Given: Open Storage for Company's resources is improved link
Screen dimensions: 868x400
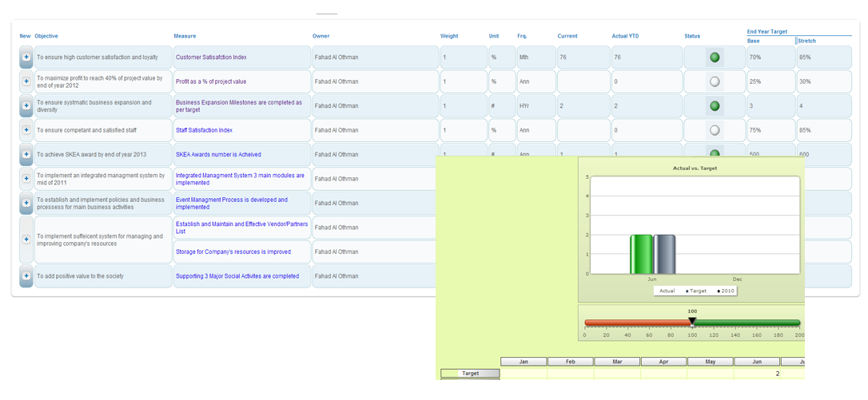Looking at the screenshot, I should (233, 252).
